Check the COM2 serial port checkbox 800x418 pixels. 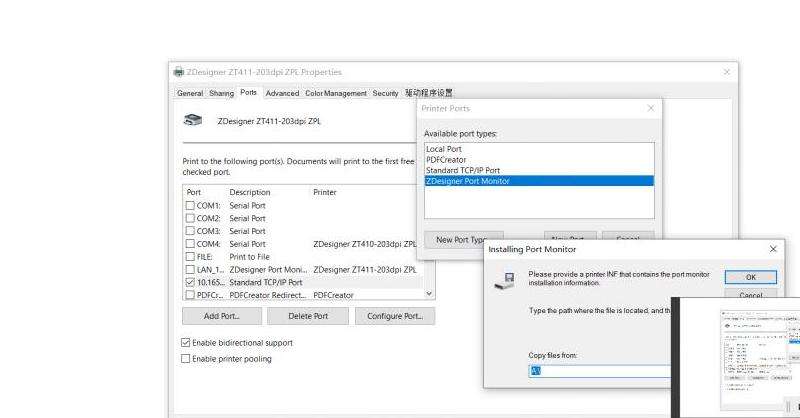(190, 218)
